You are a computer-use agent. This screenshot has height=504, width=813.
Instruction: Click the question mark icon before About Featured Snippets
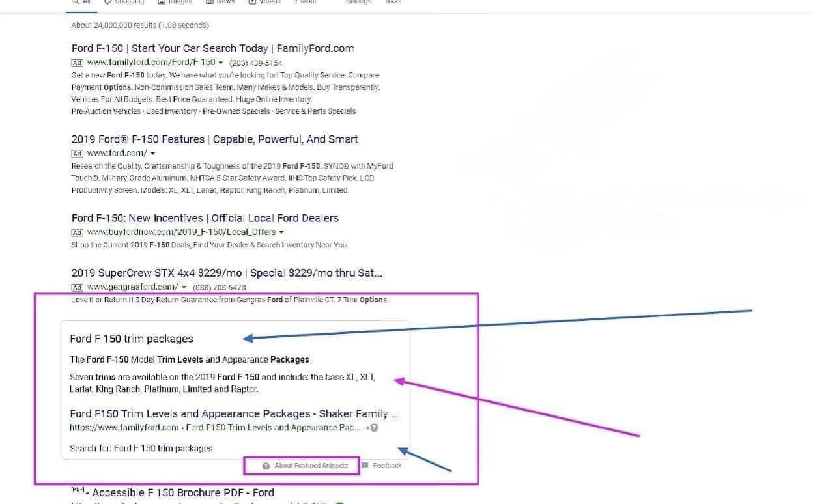tap(266, 466)
